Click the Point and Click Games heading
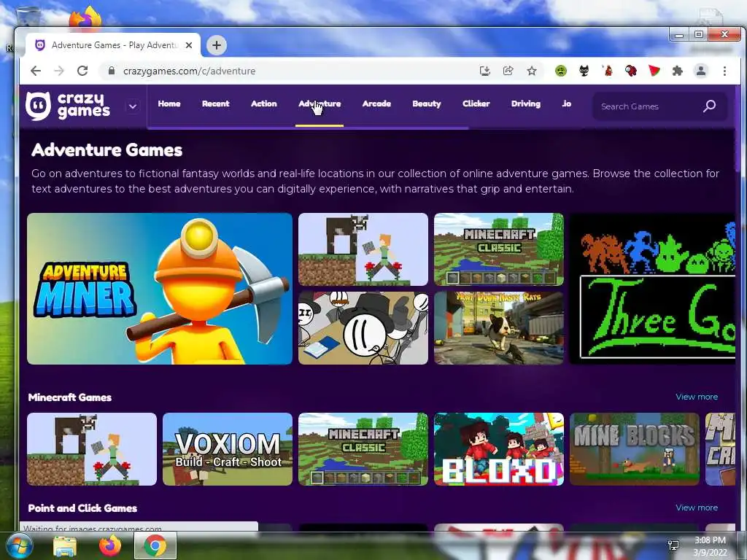747x560 pixels. (x=82, y=508)
